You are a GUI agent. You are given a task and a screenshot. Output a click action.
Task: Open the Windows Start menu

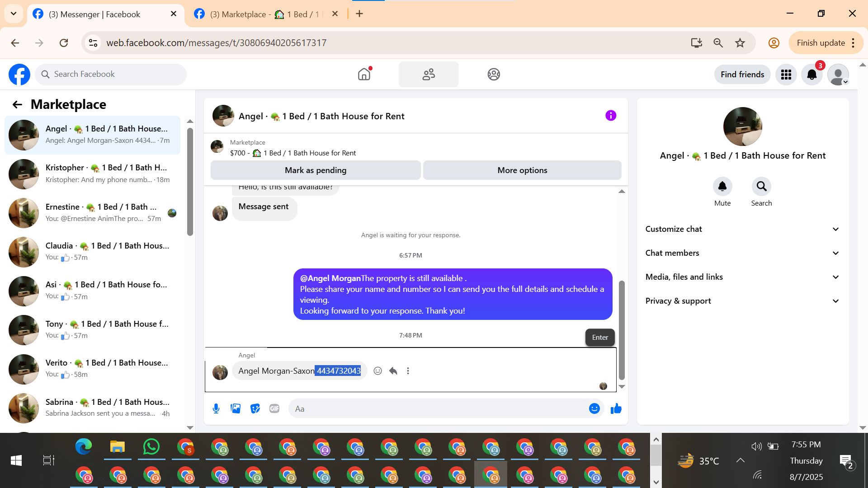coord(16,460)
